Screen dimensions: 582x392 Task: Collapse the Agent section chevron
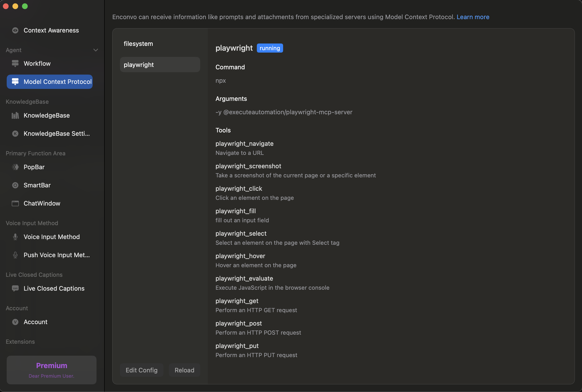point(96,50)
